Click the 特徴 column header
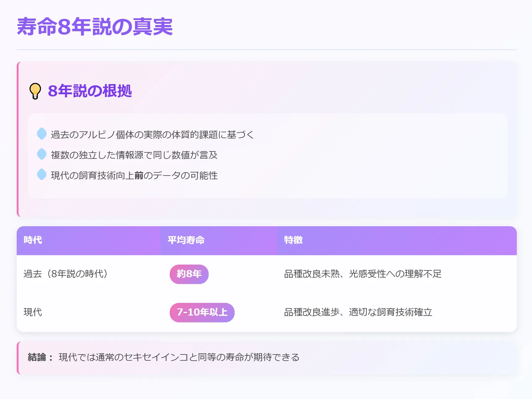 tap(293, 240)
